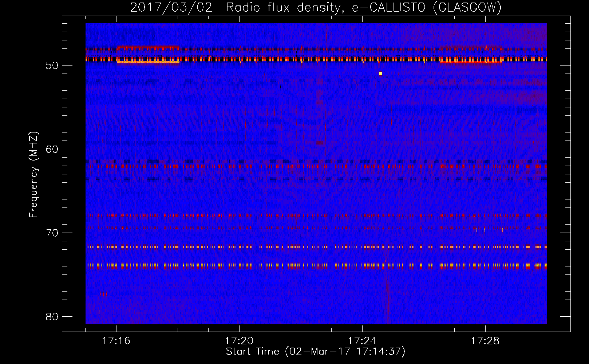Click the 17:16 time tick label

coord(116,341)
